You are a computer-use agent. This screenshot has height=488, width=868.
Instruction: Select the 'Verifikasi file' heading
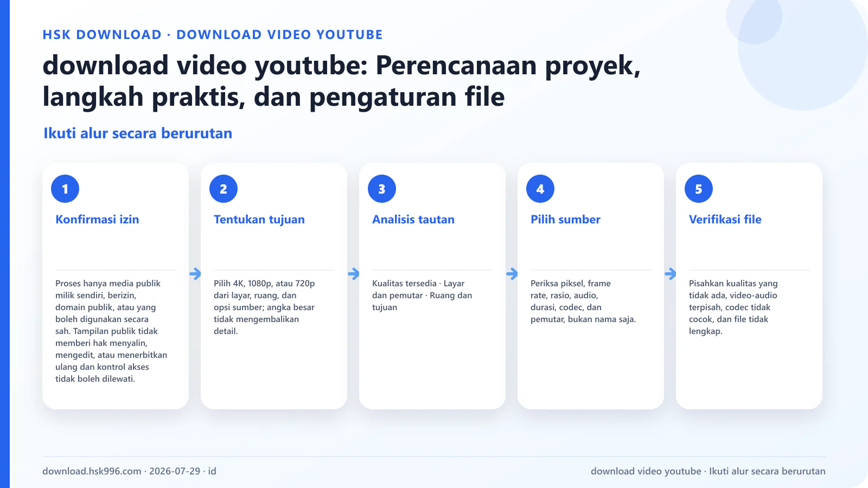pyautogui.click(x=725, y=220)
